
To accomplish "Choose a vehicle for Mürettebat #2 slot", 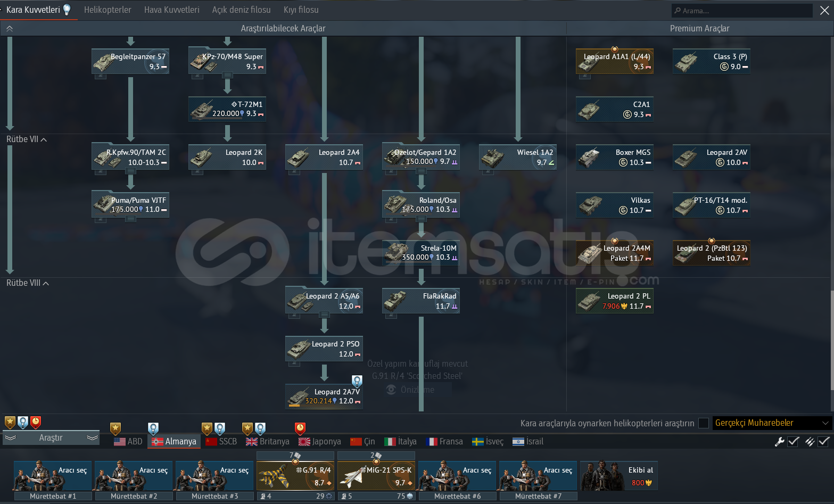I will 134,476.
